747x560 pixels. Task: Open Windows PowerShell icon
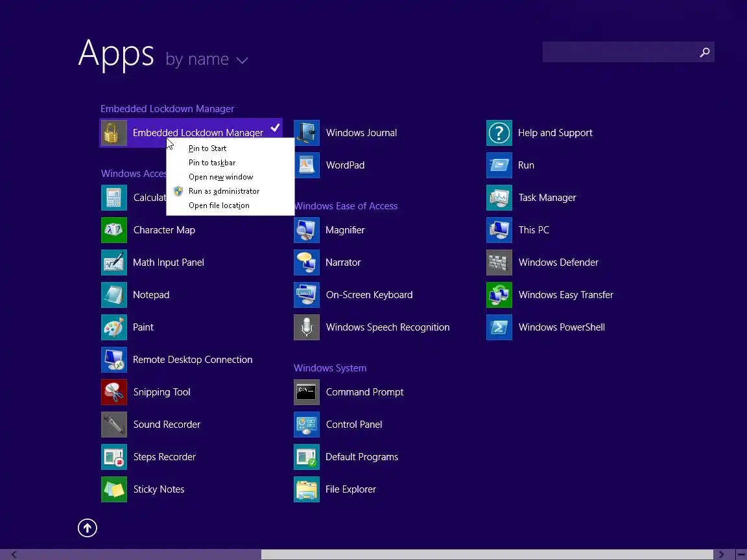499,327
